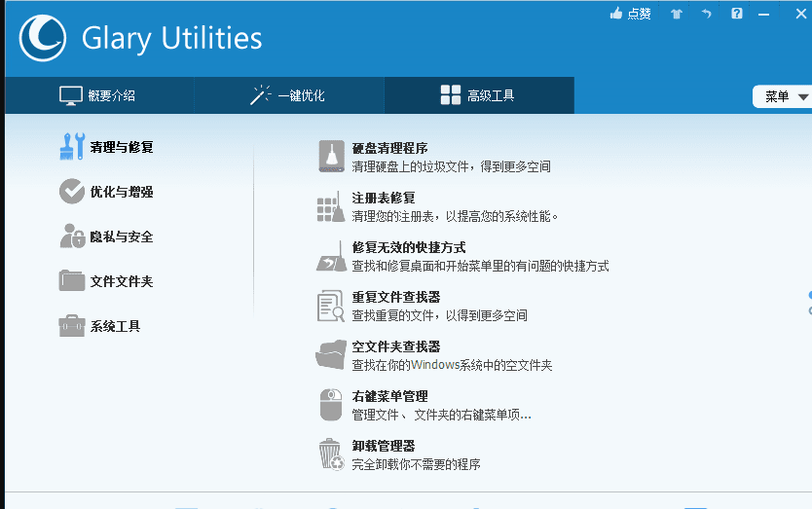Select the 高级工具 tab
The height and width of the screenshot is (509, 812).
pyautogui.click(x=478, y=95)
